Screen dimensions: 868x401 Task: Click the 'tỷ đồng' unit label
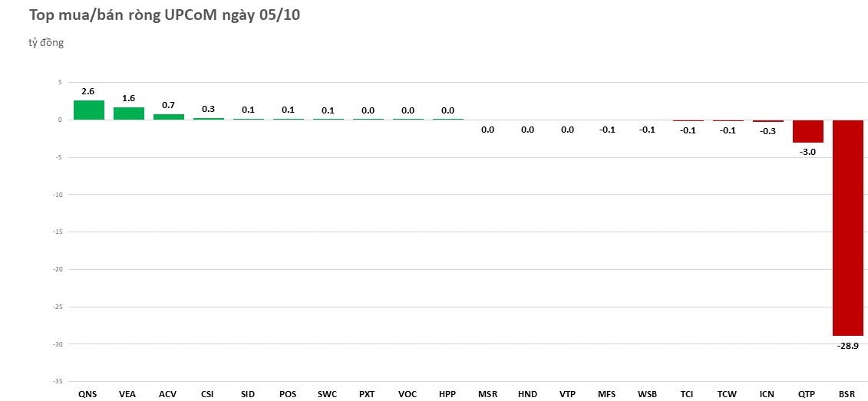coord(46,43)
